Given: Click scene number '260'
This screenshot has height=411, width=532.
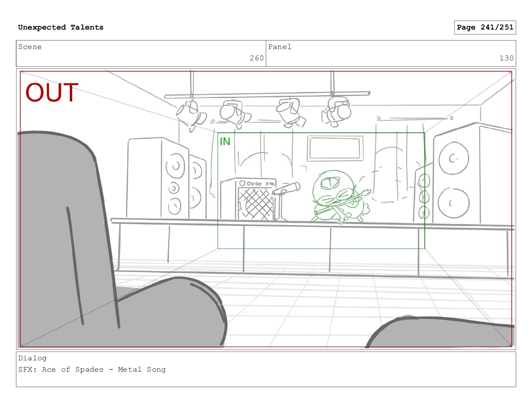Looking at the screenshot, I should [x=257, y=58].
